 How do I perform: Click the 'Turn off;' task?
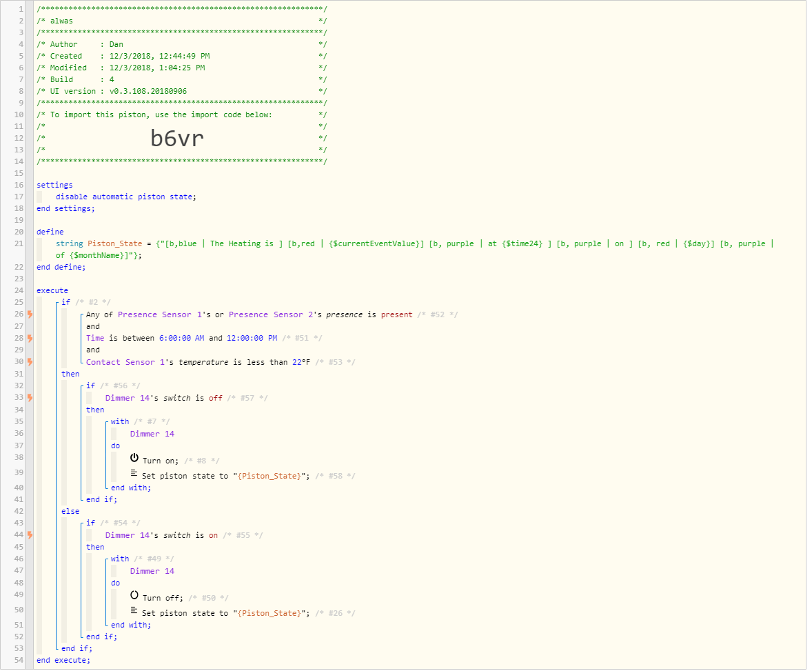(163, 599)
